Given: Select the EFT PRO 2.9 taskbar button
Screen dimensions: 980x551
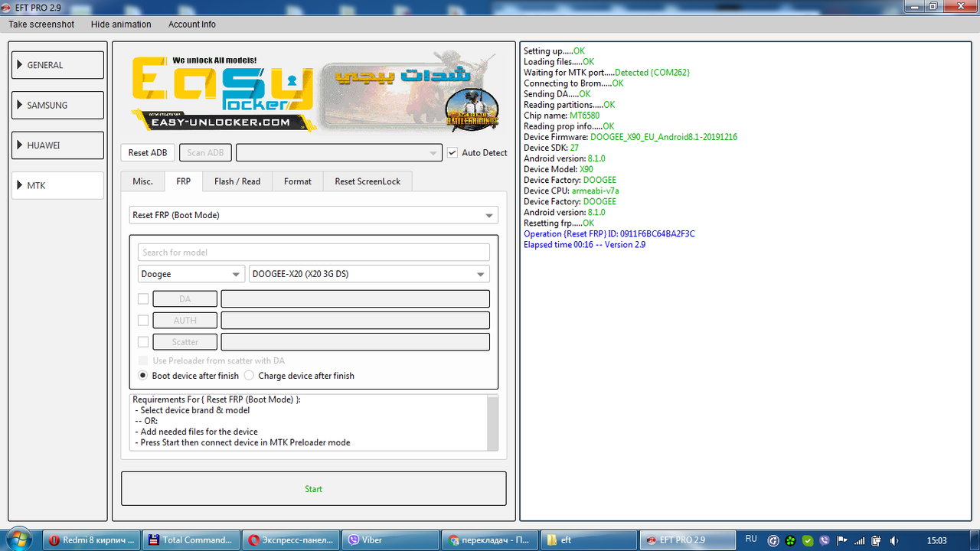Looking at the screenshot, I should click(689, 540).
